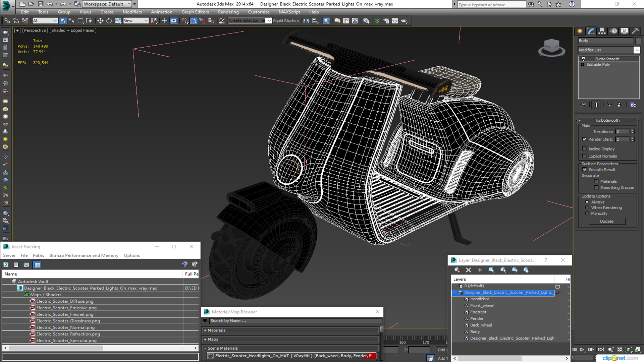
Task: Click Pin Stack icon under modifier stack
Action: coord(583,105)
